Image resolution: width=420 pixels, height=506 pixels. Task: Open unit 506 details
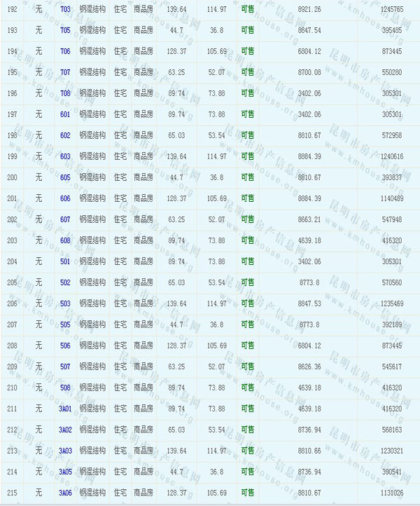pos(65,346)
